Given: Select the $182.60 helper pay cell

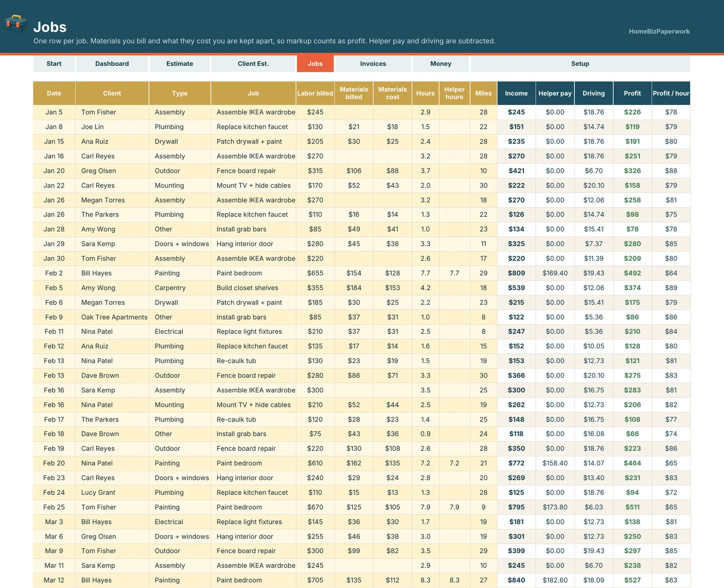Looking at the screenshot, I should pyautogui.click(x=555, y=580).
